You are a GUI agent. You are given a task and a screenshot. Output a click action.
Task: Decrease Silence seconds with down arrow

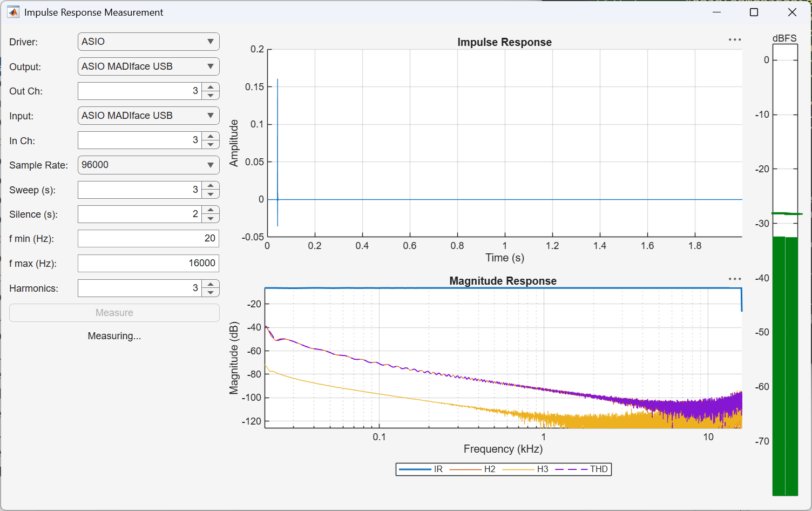(211, 219)
